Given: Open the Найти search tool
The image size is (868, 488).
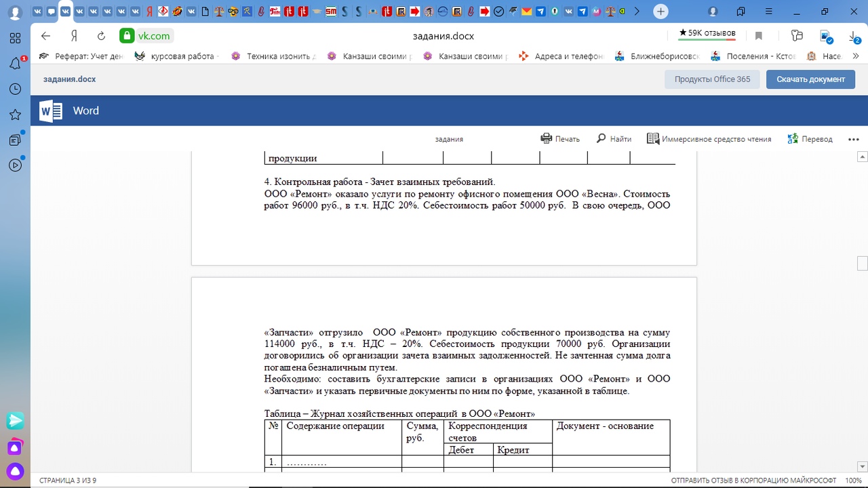Looking at the screenshot, I should [x=614, y=139].
